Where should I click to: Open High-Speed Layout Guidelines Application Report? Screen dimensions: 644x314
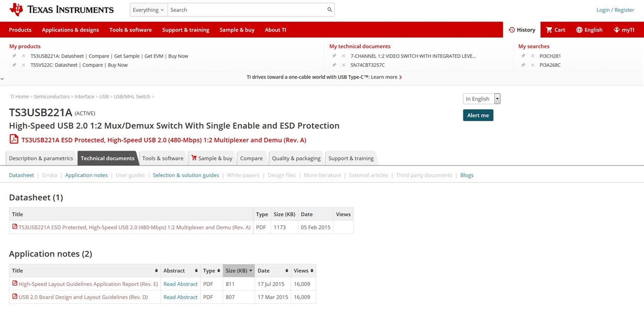88,284
